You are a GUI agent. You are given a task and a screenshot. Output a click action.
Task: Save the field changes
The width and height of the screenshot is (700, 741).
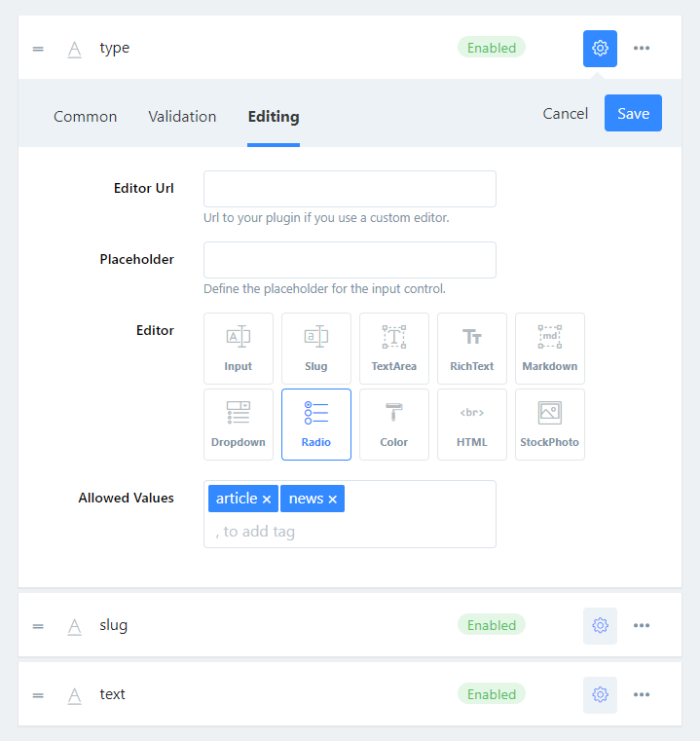633,113
